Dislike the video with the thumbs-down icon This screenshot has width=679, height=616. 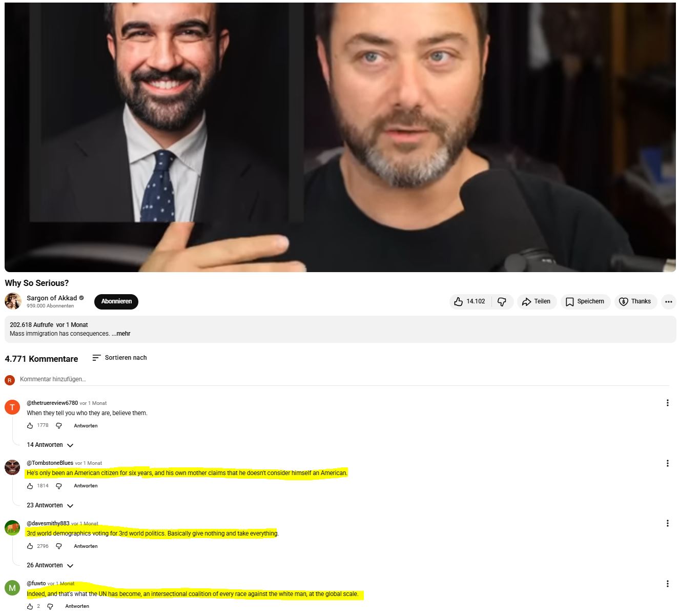[x=502, y=301]
